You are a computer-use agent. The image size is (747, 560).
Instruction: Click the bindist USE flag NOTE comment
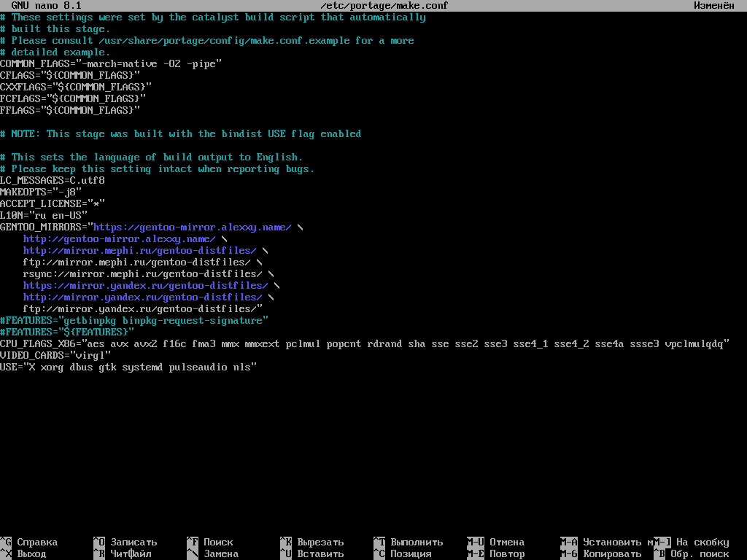tap(181, 134)
